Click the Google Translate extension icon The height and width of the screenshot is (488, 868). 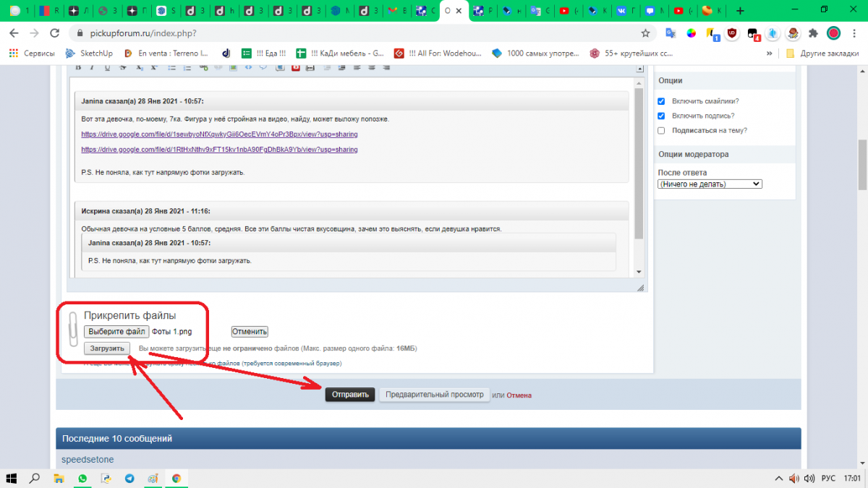671,33
